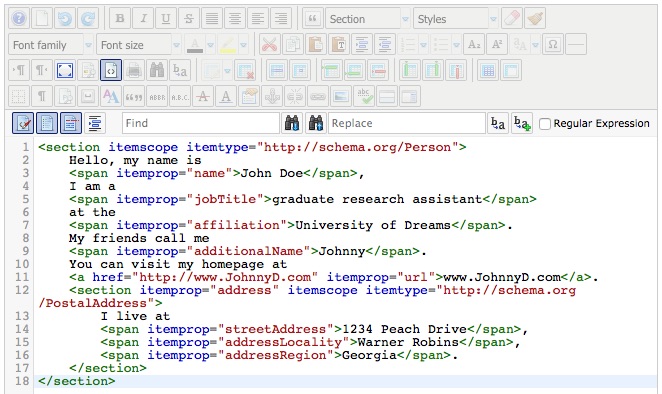662x394 pixels.
Task: Click the eraser remove-formatting icon
Action: tap(512, 19)
